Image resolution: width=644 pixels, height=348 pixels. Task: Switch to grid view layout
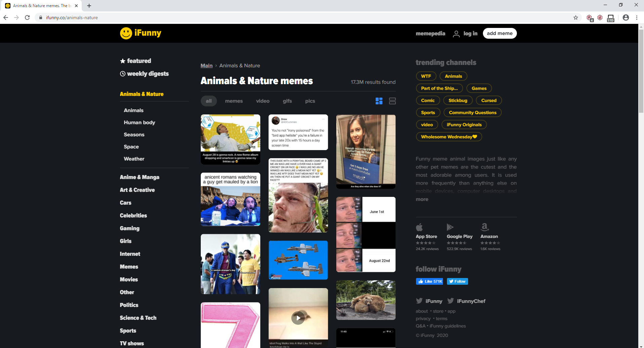coord(379,101)
